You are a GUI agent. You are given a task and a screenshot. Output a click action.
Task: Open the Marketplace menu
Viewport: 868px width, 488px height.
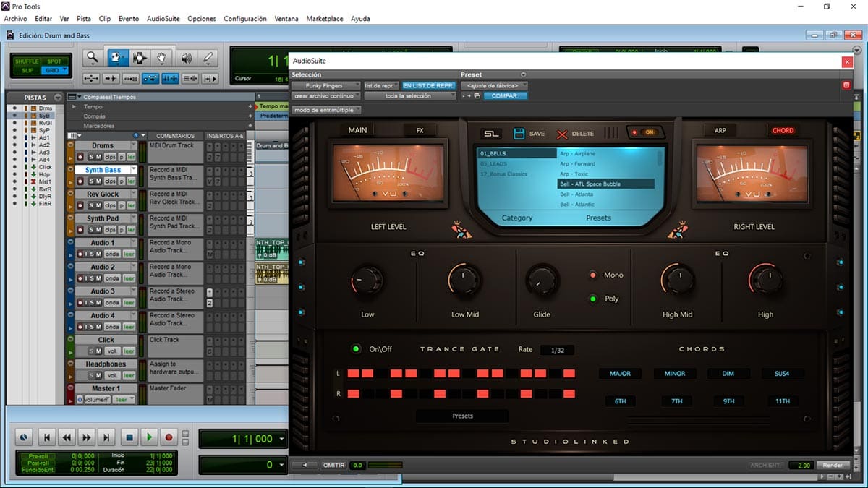325,18
